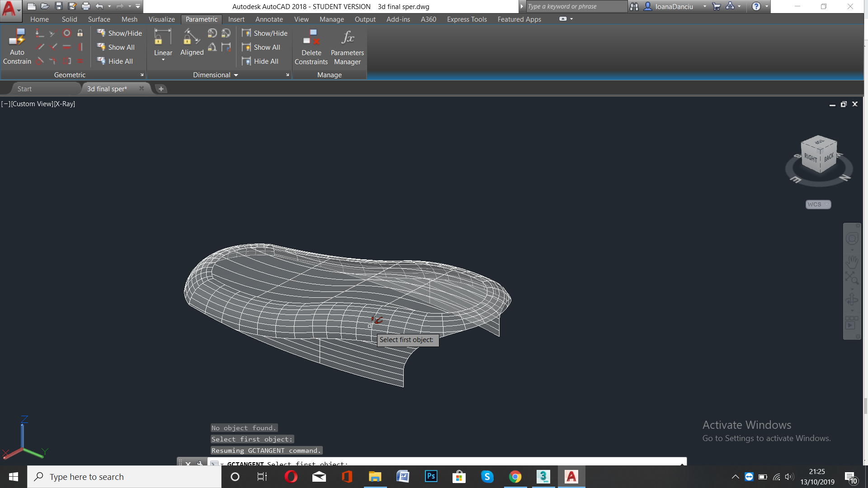868x488 pixels.
Task: Click the Auto Constrain tool
Action: [17, 47]
